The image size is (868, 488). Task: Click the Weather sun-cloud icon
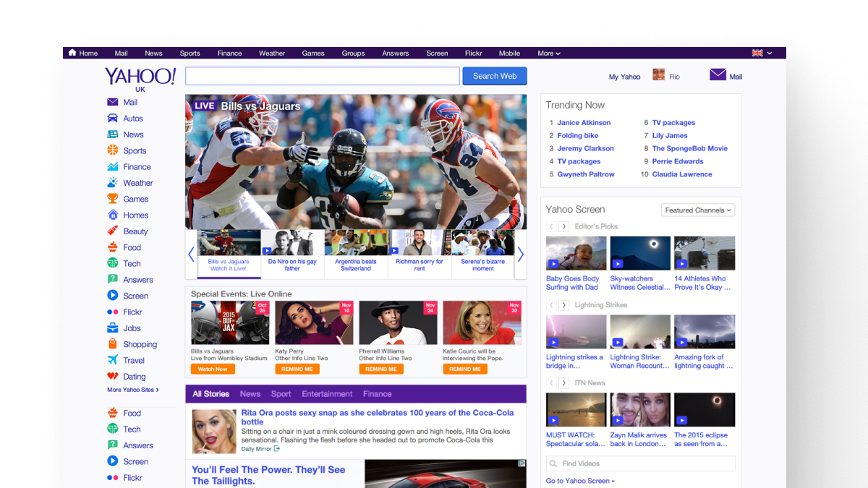coord(113,183)
